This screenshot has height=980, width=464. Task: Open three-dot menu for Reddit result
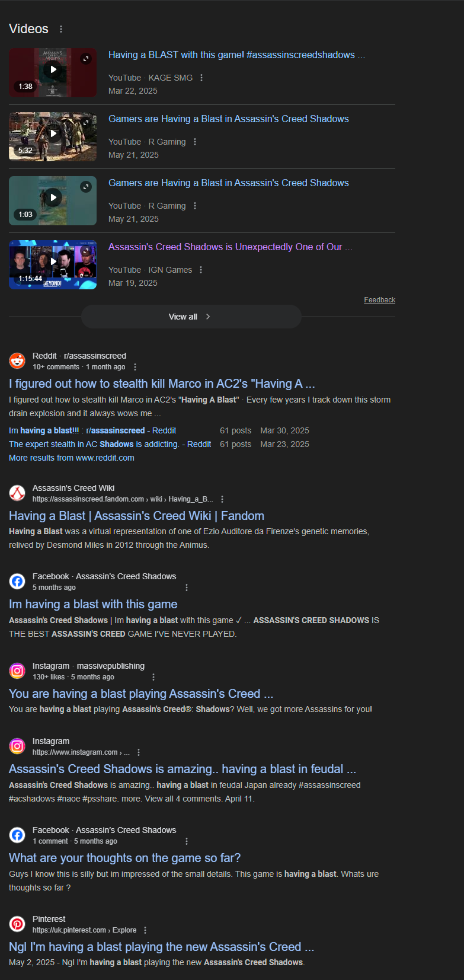tap(135, 367)
